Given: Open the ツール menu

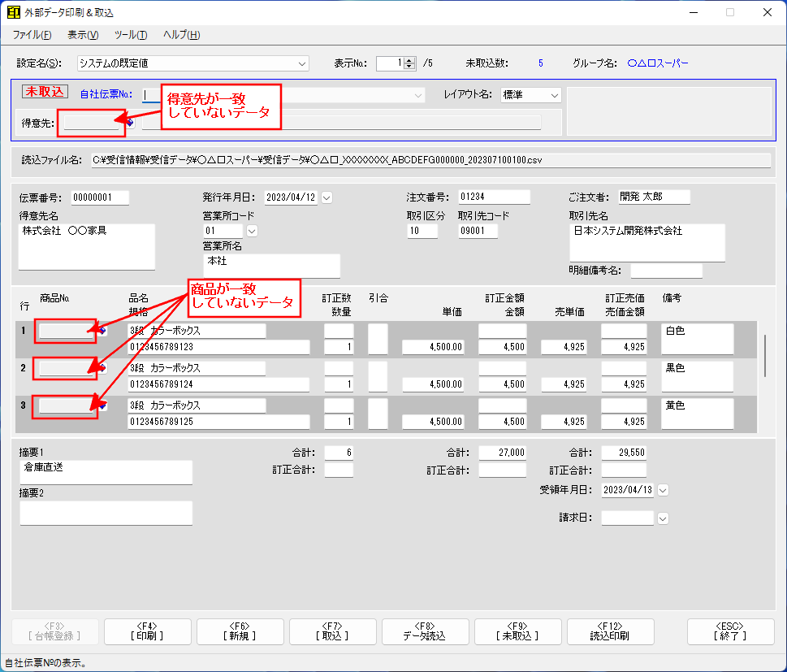Looking at the screenshot, I should tap(131, 35).
